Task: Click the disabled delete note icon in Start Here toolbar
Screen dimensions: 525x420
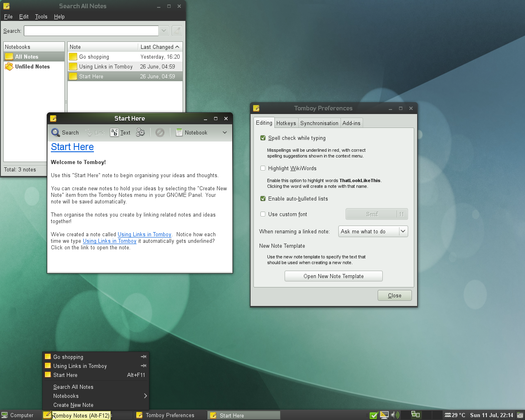Action: [160, 132]
